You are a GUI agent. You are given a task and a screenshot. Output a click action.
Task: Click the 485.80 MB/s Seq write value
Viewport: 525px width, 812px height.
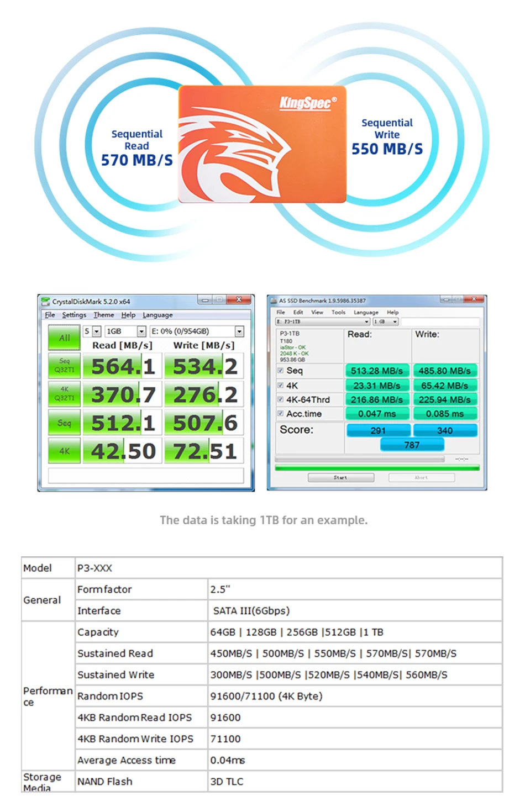445,371
